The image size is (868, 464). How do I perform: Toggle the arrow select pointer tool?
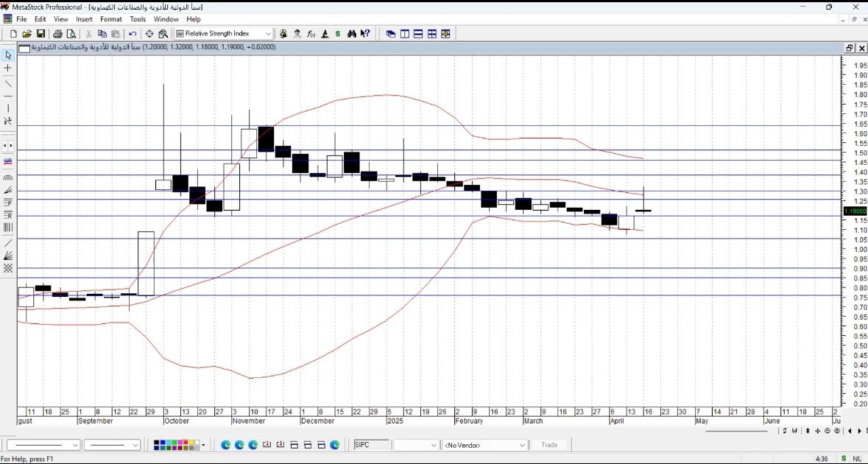[8, 55]
